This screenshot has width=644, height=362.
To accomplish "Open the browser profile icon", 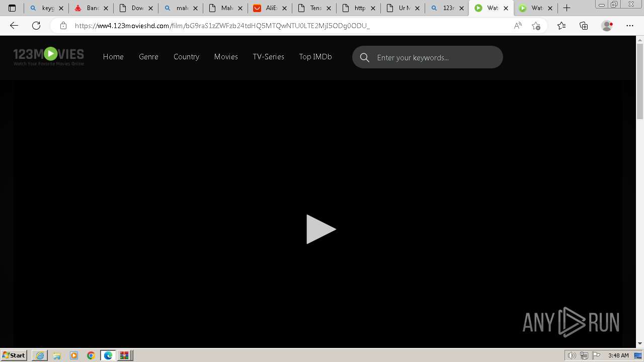I will [x=607, y=26].
